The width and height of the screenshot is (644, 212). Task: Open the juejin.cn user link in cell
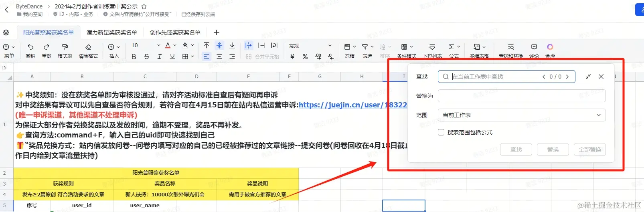pos(353,105)
